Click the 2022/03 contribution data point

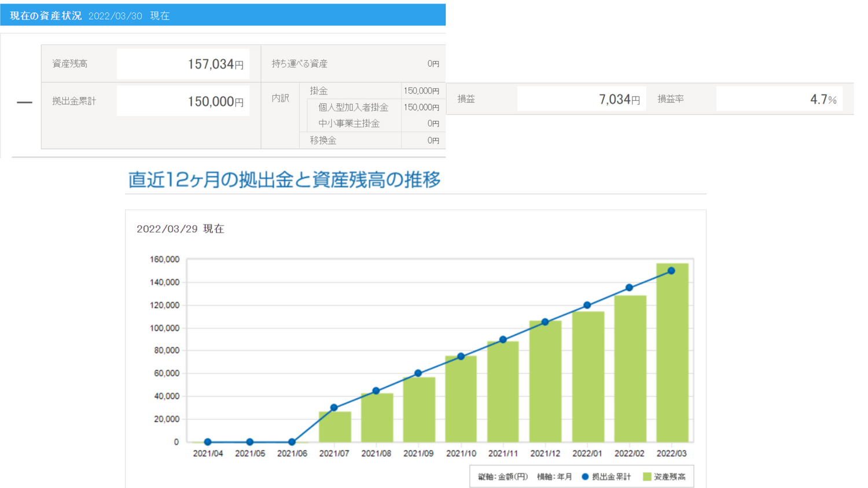click(x=671, y=271)
